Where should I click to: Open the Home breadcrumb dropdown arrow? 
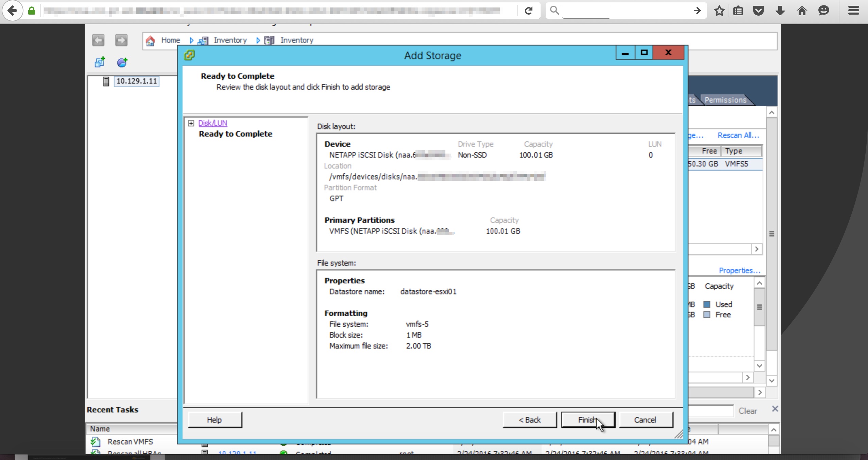pos(191,40)
